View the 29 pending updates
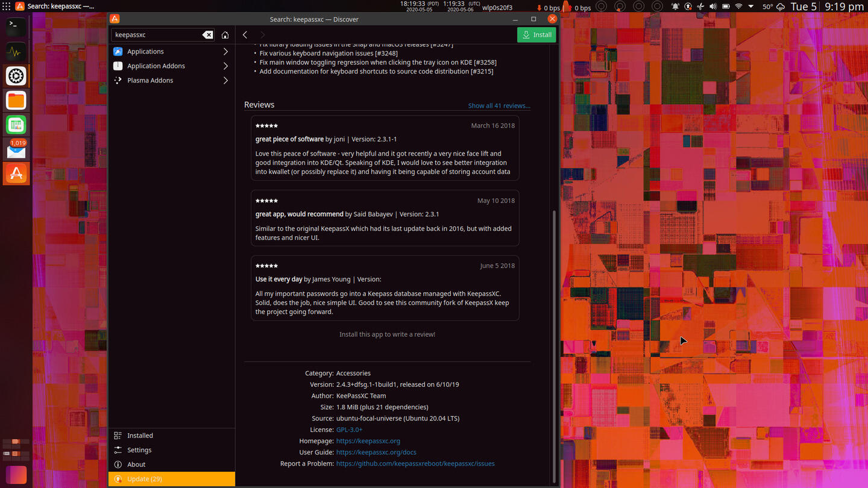 tap(171, 479)
